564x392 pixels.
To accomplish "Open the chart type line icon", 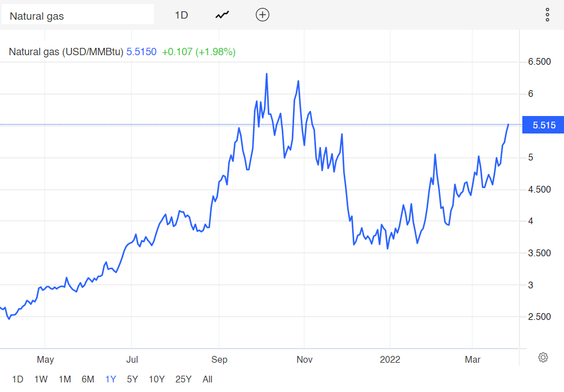I will (x=223, y=15).
